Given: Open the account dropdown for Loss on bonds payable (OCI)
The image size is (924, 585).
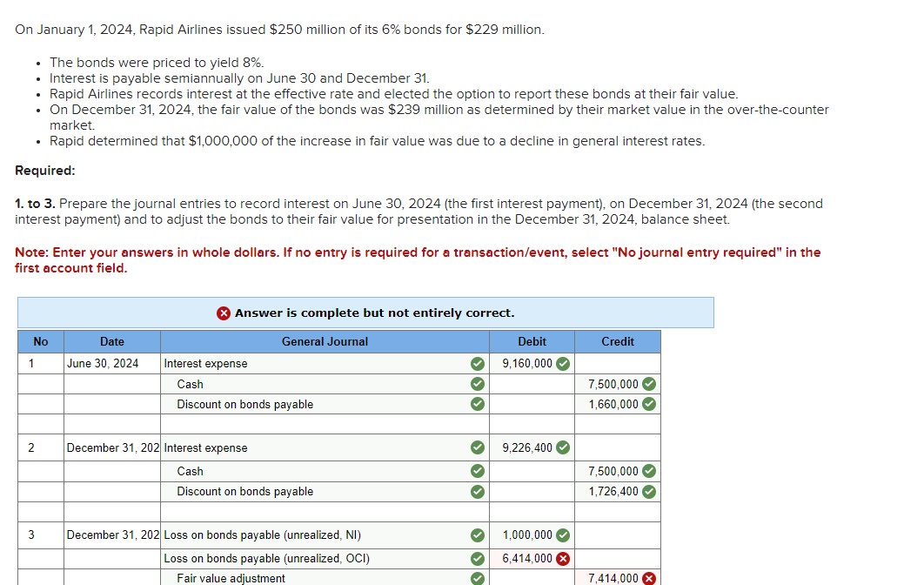Looking at the screenshot, I should click(x=313, y=559).
